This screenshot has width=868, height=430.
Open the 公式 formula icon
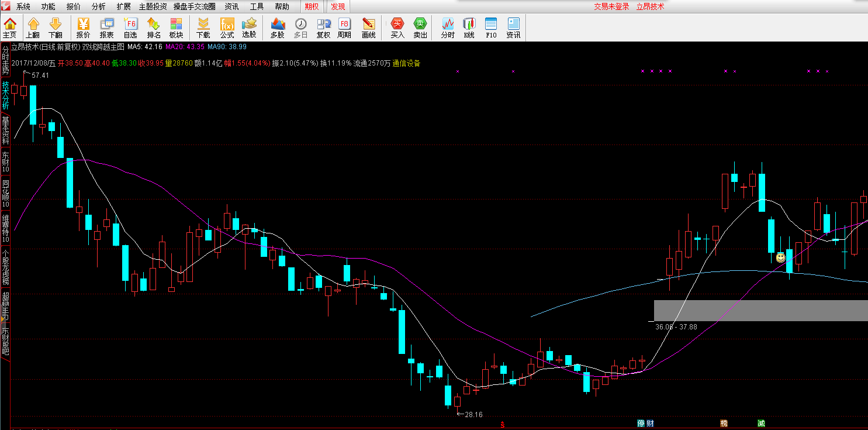(227, 27)
